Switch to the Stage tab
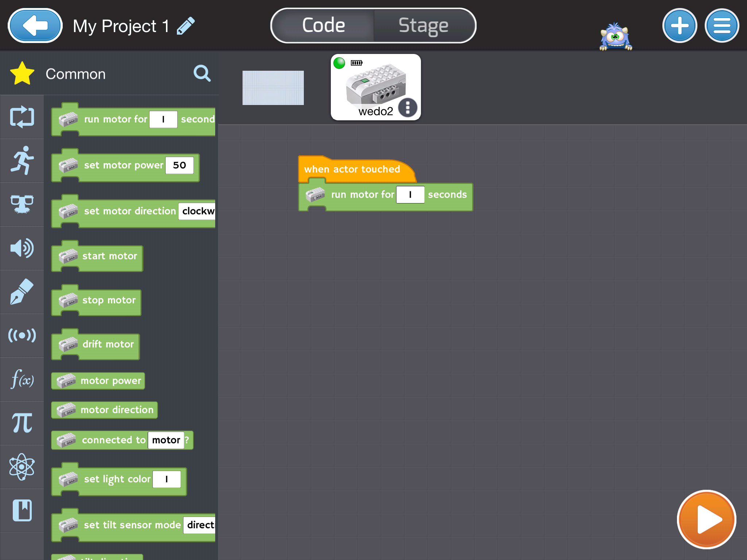The width and height of the screenshot is (747, 560). (423, 25)
